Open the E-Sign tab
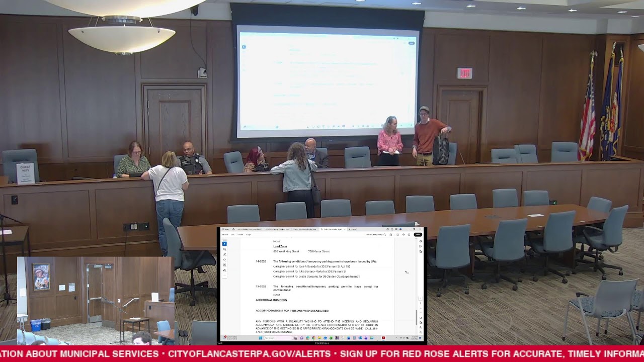644x362 pixels. click(x=248, y=235)
